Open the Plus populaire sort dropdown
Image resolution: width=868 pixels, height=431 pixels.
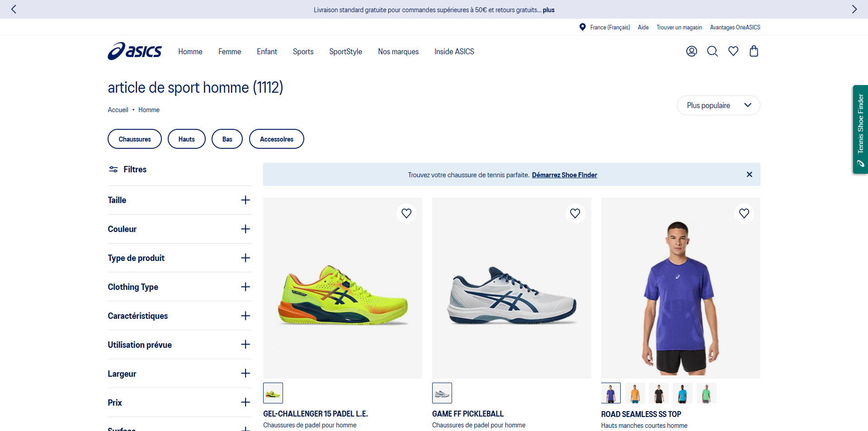tap(718, 105)
